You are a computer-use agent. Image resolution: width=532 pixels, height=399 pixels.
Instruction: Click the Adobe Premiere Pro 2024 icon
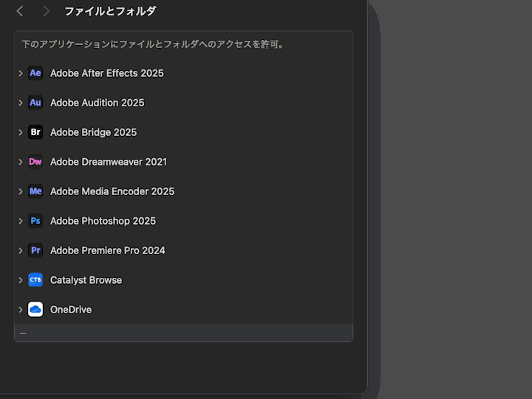(x=35, y=250)
